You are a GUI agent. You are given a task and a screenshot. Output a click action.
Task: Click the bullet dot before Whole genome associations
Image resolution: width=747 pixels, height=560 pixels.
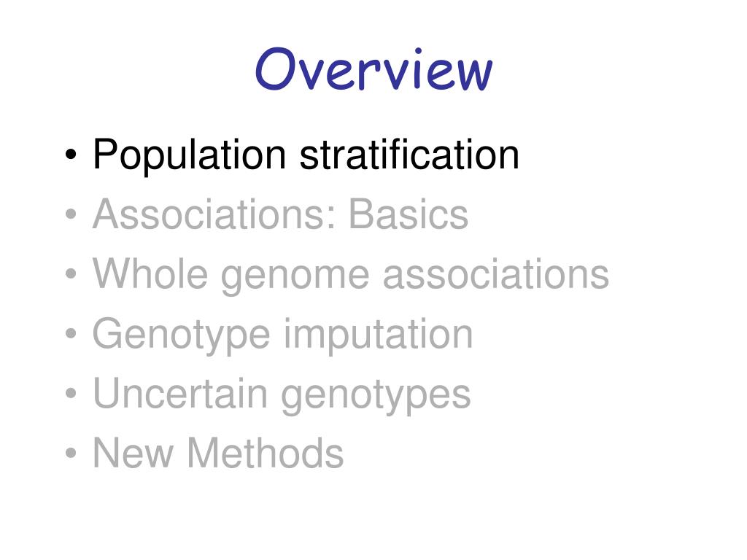click(71, 274)
